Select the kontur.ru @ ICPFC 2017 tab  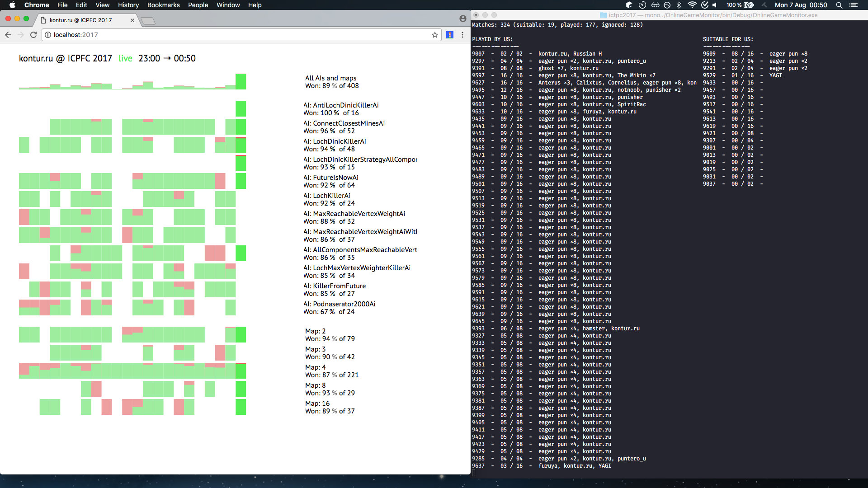click(80, 20)
